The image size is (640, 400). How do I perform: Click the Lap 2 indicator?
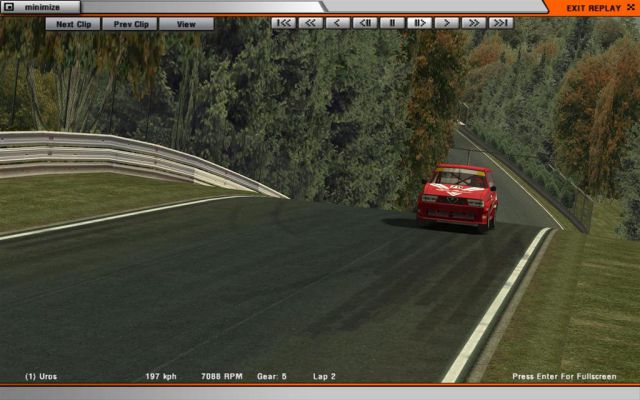(324, 376)
